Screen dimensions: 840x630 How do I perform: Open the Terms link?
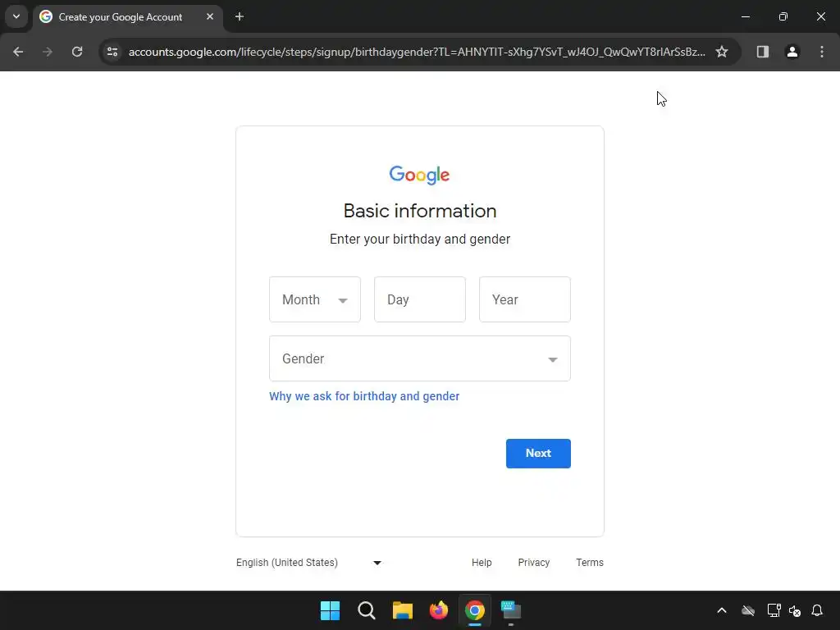[590, 563]
